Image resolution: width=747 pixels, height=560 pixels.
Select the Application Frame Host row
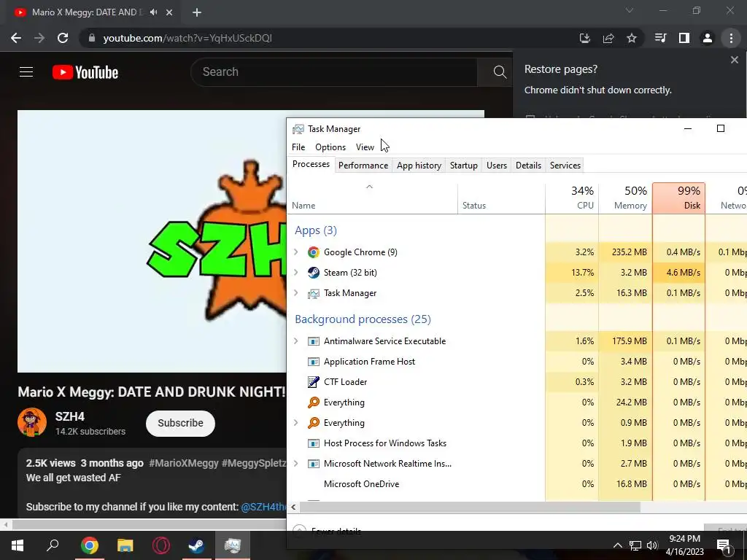pos(517,362)
